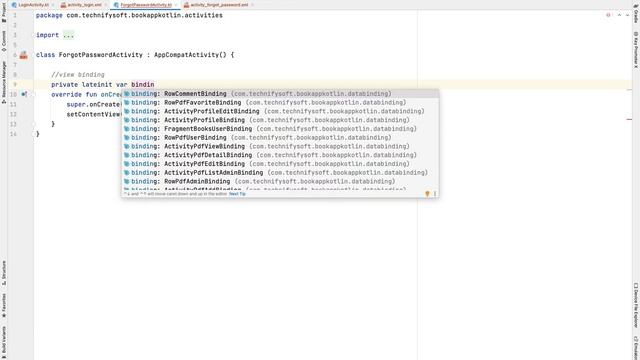
Task: Close the ForgotPasswordActivity.kt tab
Action: point(176,5)
